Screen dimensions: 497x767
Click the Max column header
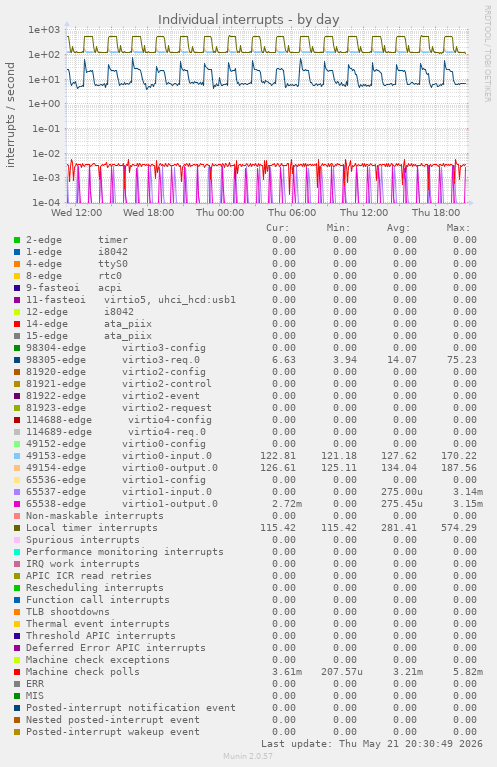pyautogui.click(x=458, y=228)
